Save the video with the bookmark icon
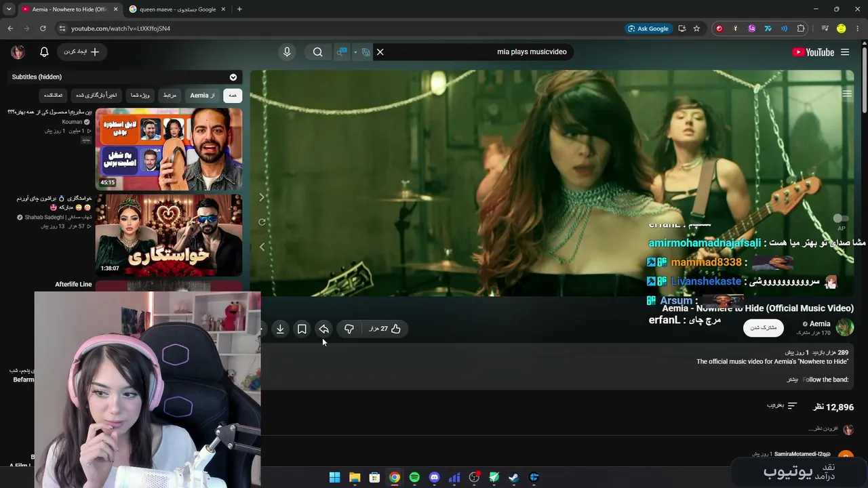Image resolution: width=868 pixels, height=488 pixels. tap(302, 329)
